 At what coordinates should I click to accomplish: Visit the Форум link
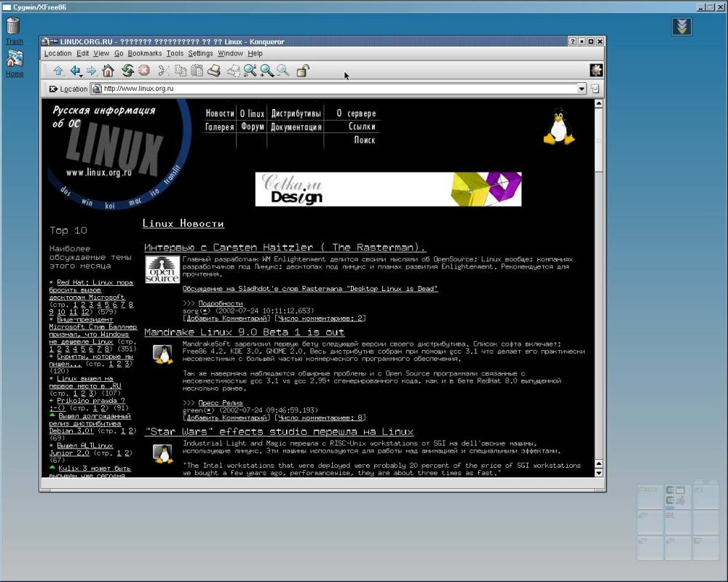pyautogui.click(x=252, y=127)
